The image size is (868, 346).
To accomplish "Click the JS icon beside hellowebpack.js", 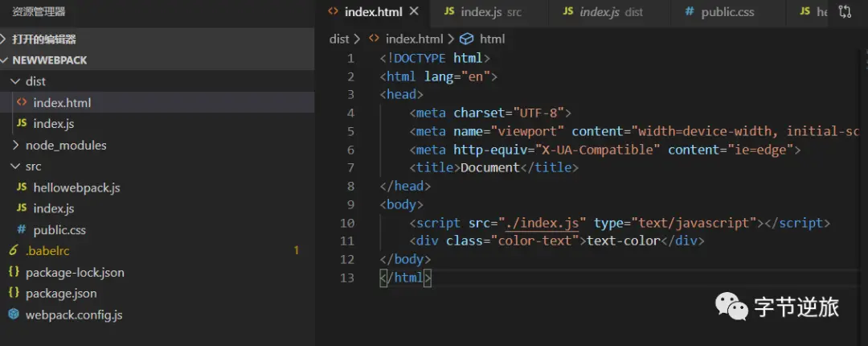I will tap(22, 187).
